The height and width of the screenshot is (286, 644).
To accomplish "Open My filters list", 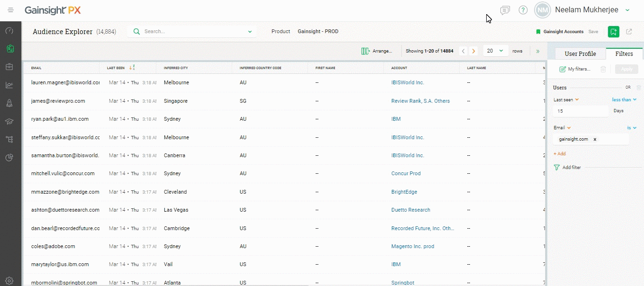I will (x=575, y=69).
